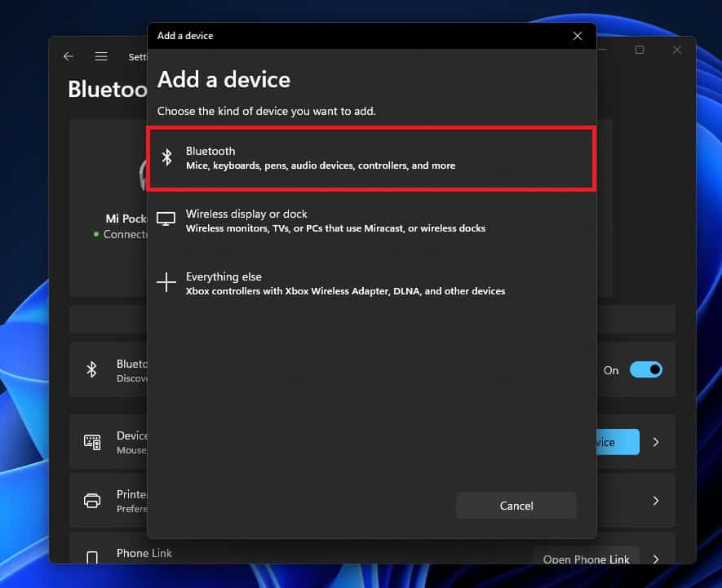Screen dimensions: 722x588
Task: Click the Bluetooth symbol icon in dialog
Action: (x=166, y=157)
